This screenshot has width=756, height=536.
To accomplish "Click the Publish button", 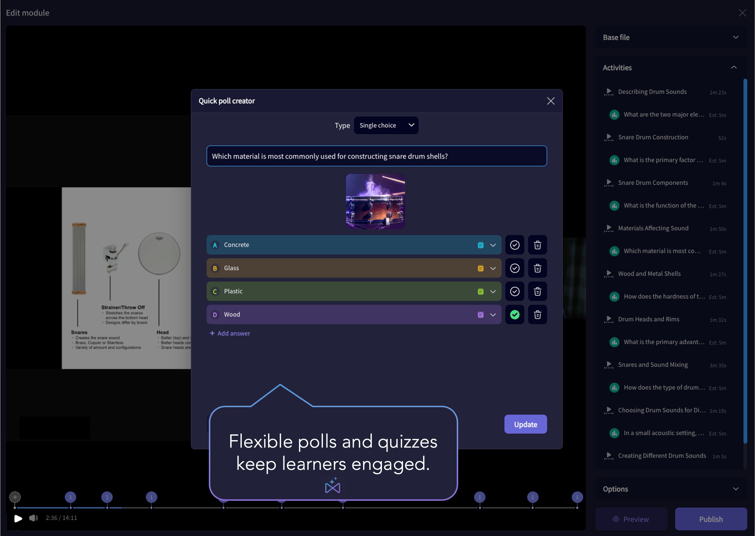I will point(711,519).
